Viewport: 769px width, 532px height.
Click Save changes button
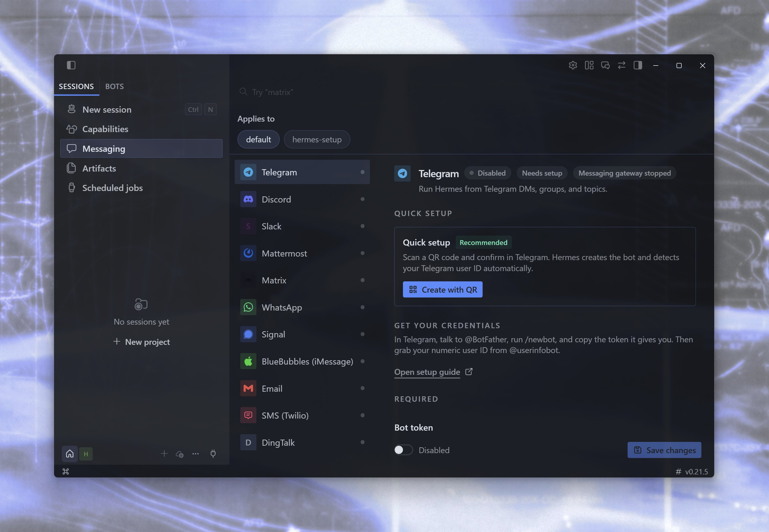click(664, 450)
